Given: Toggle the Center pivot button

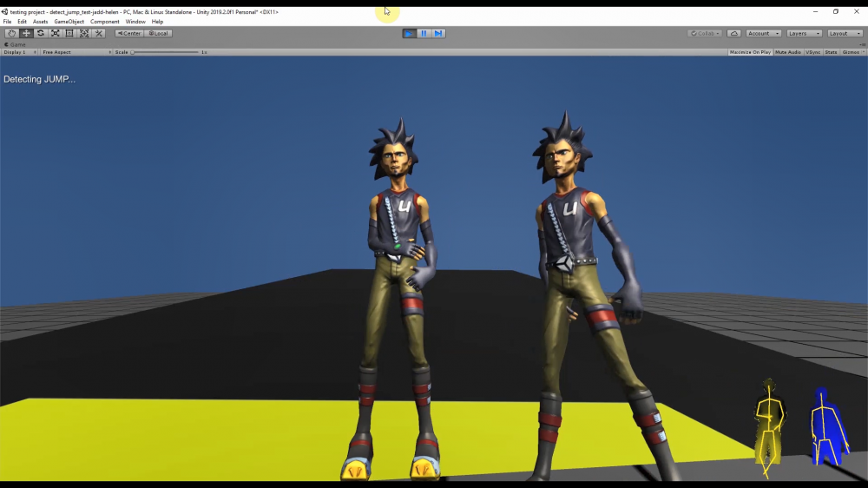Looking at the screenshot, I should [x=129, y=33].
